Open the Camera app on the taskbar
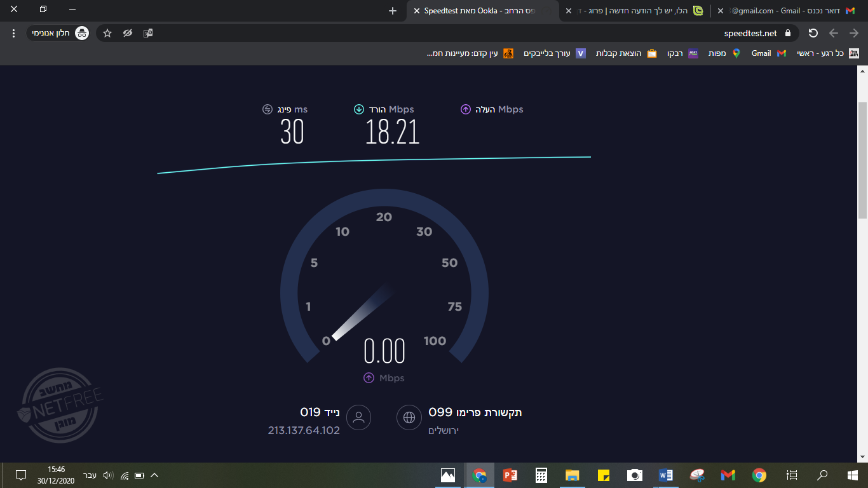 coord(635,475)
